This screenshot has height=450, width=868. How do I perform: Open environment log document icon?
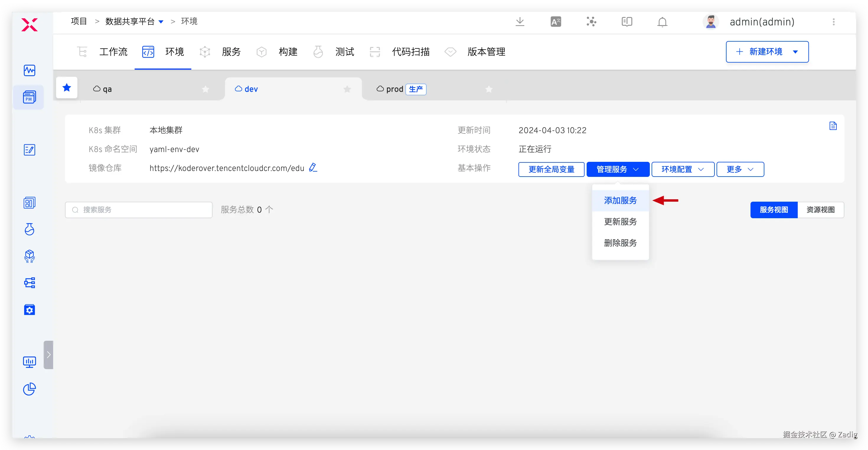pos(833,126)
